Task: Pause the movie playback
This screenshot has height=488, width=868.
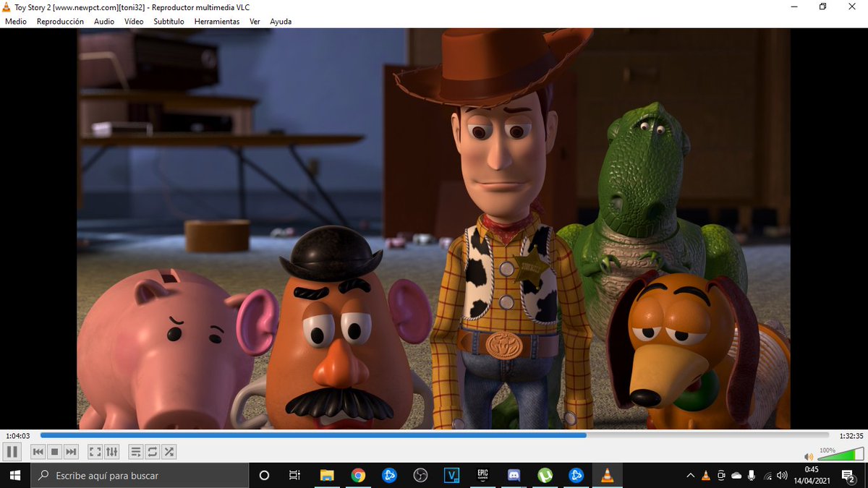Action: tap(12, 452)
